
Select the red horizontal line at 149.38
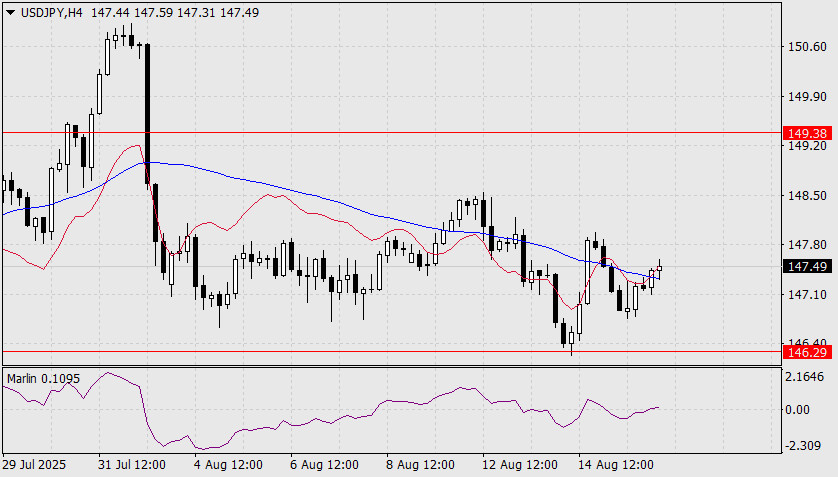pyautogui.click(x=391, y=132)
